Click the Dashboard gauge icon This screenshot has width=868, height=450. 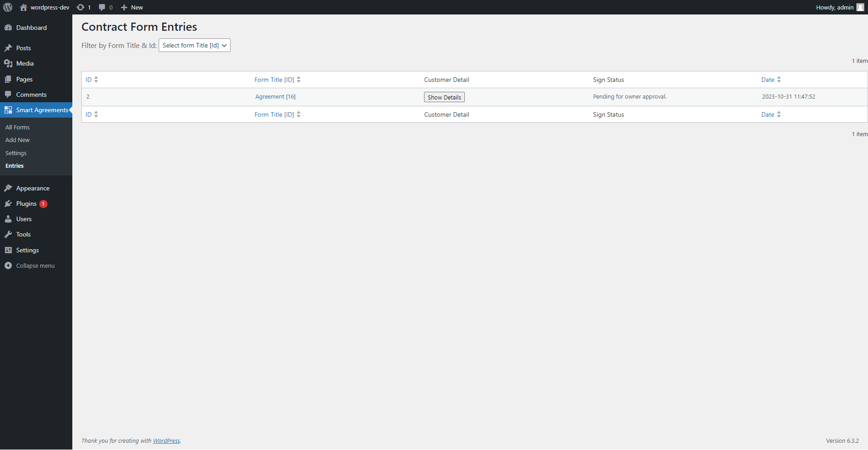pyautogui.click(x=8, y=28)
